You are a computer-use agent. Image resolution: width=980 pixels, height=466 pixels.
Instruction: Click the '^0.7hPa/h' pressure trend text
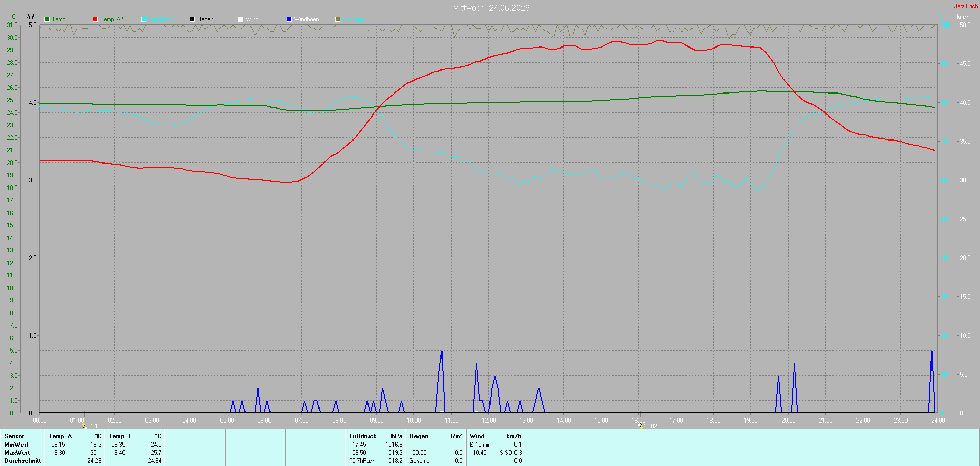362,461
